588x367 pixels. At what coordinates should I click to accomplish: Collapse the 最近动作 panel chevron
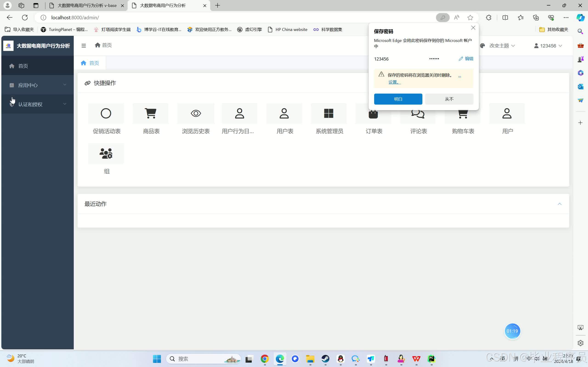click(559, 204)
